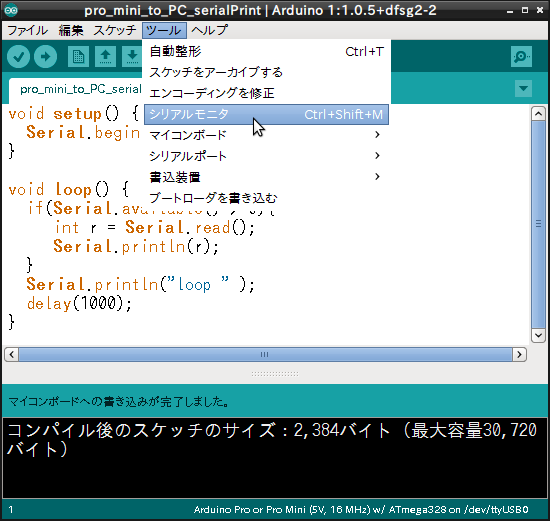
Task: Click the horizontal scrollbar thumb
Action: click(265, 354)
